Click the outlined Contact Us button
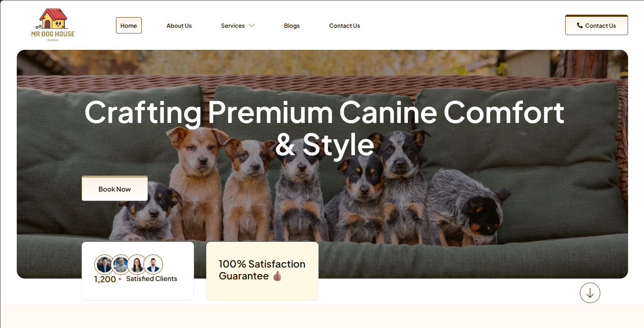The width and height of the screenshot is (644, 328). [596, 25]
